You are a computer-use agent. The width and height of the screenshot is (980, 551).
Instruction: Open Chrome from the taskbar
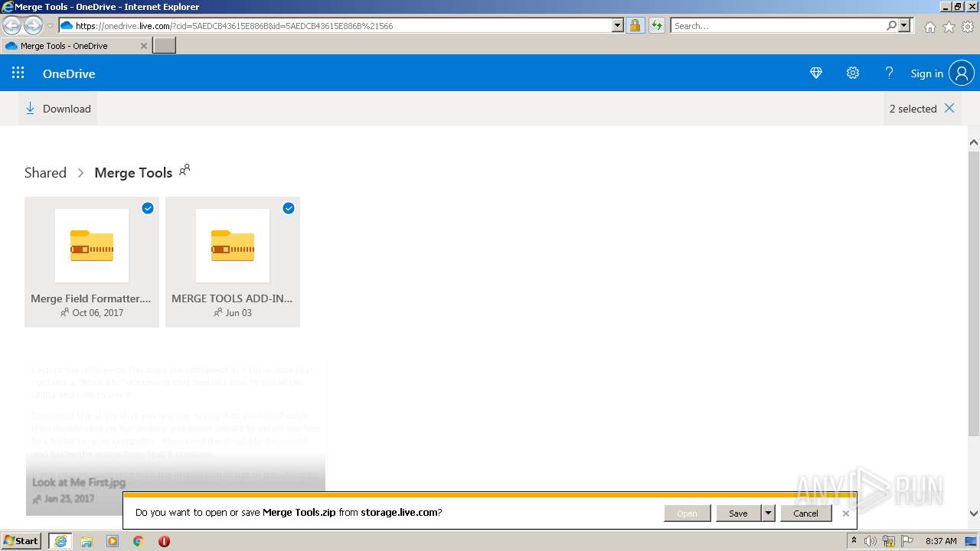click(x=139, y=541)
